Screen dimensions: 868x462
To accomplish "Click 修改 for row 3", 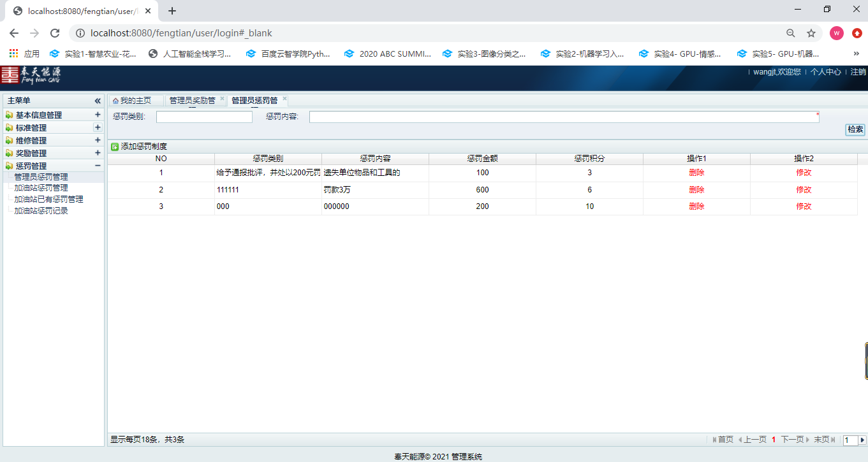I will [x=804, y=206].
